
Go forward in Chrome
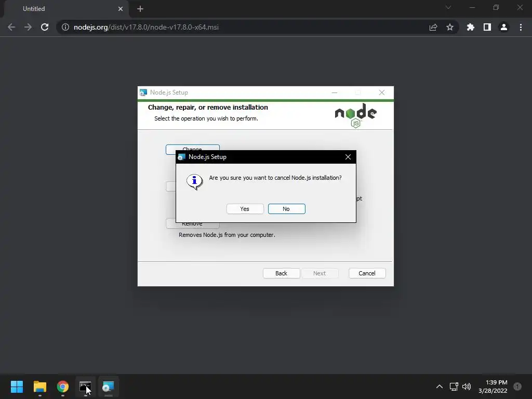tap(28, 27)
